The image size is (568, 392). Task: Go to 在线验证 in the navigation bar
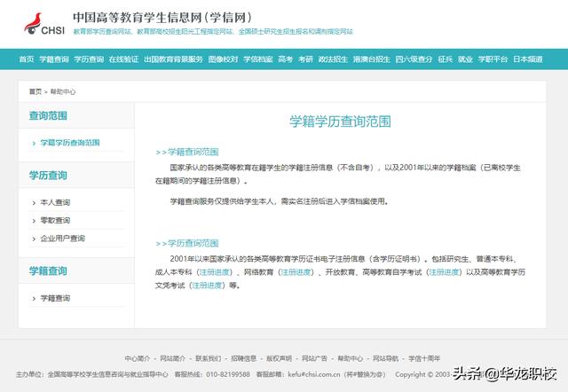pos(123,59)
